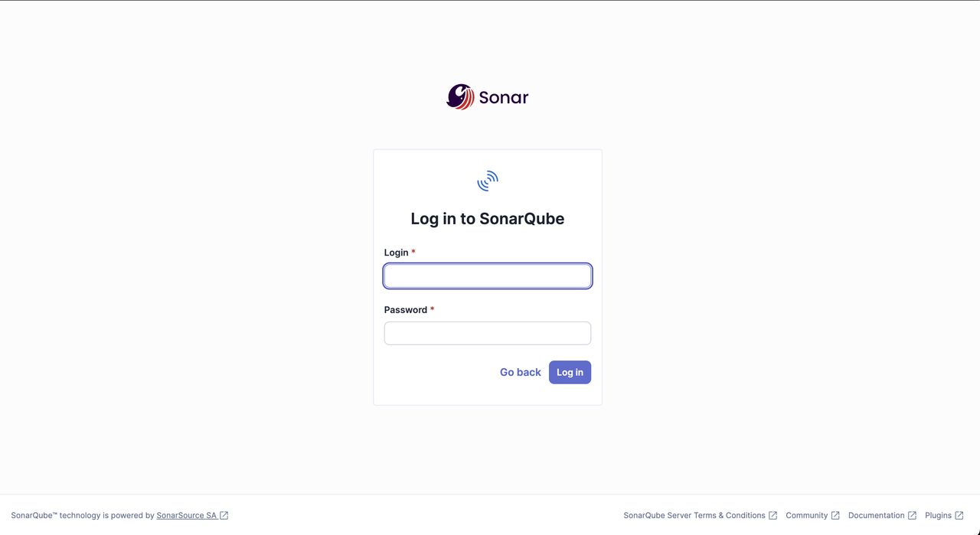The height and width of the screenshot is (535, 980).
Task: Click the Sonar bird logo icon
Action: tap(460, 97)
